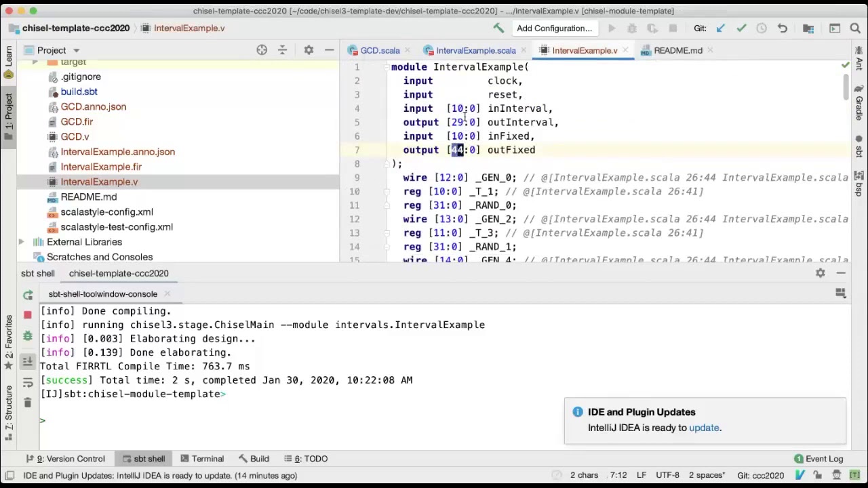Stop sbt shell with red square

coord(28,315)
